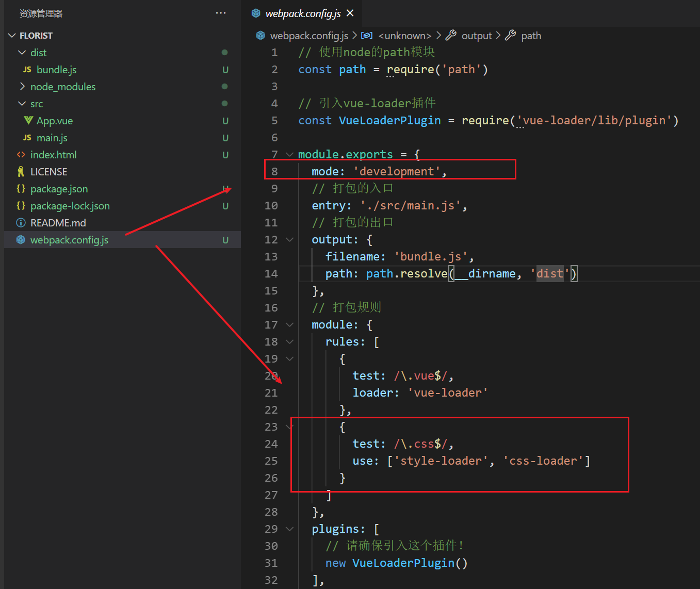Click line number 25 in gutter
Screen dimensions: 700x589
(x=271, y=461)
